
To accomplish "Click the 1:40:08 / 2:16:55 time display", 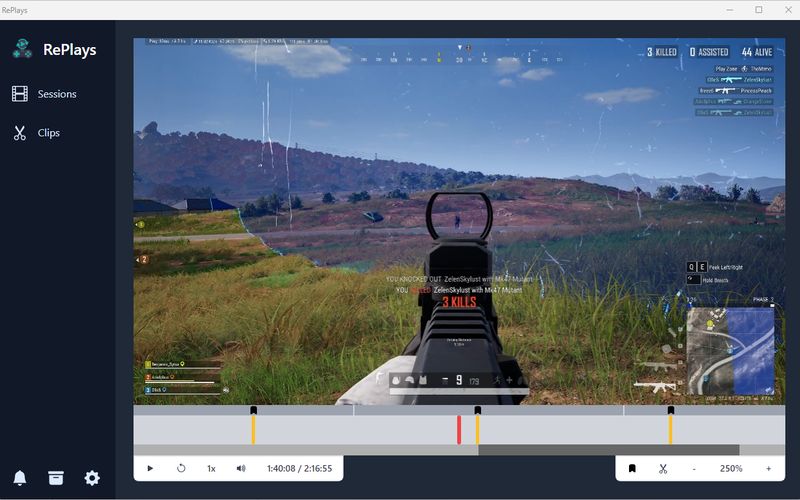I will (x=299, y=468).
